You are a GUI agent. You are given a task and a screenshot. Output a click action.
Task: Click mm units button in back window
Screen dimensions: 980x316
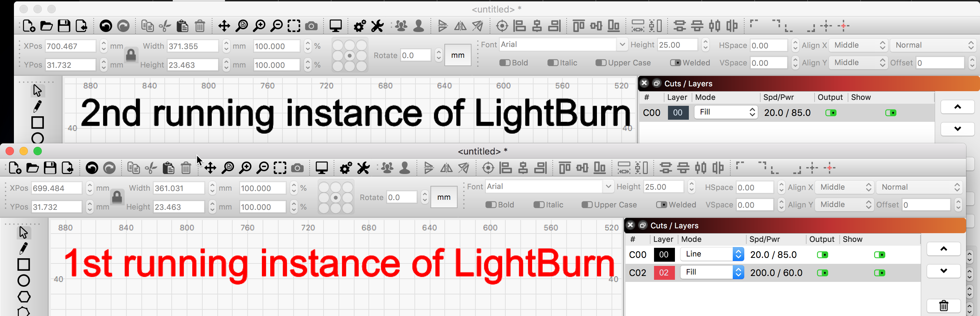point(458,55)
